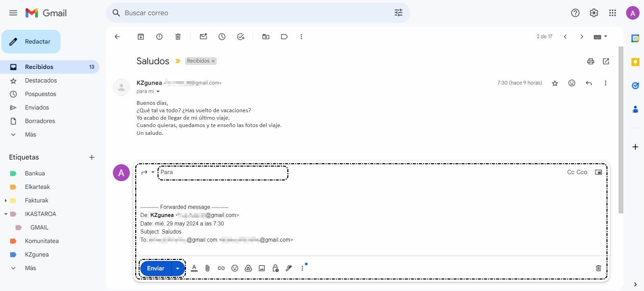Go back to inbox arrow

coord(117,37)
